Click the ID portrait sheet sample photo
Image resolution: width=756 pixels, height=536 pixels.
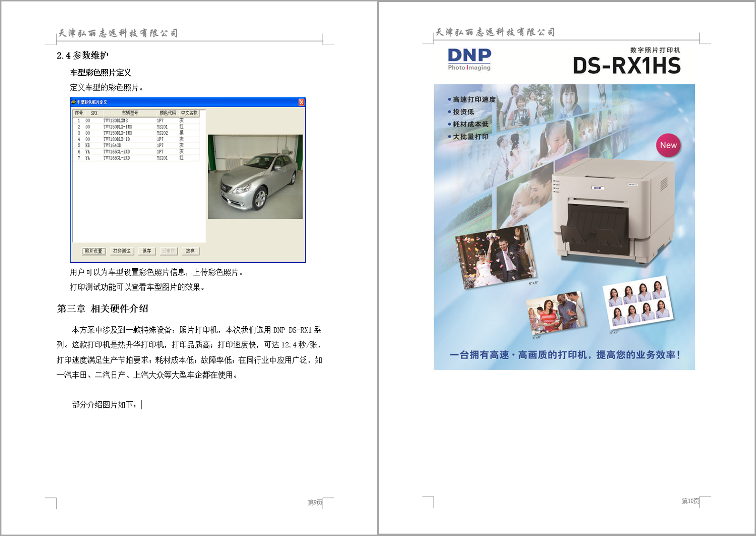point(638,303)
